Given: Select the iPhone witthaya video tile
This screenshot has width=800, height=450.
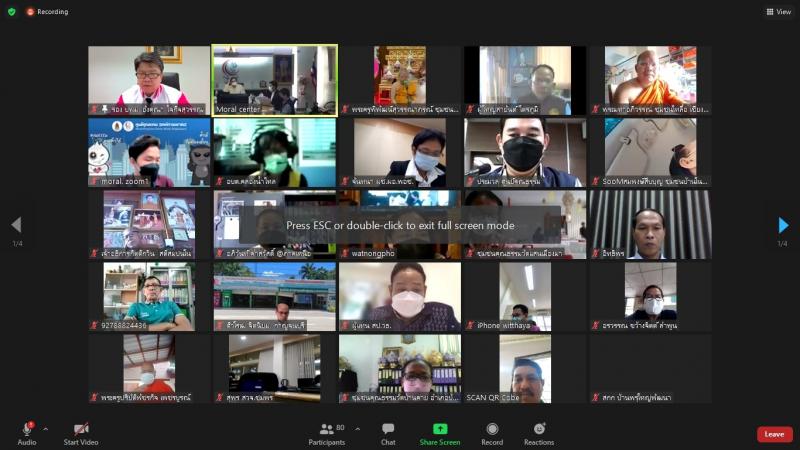Looking at the screenshot, I should (525, 296).
